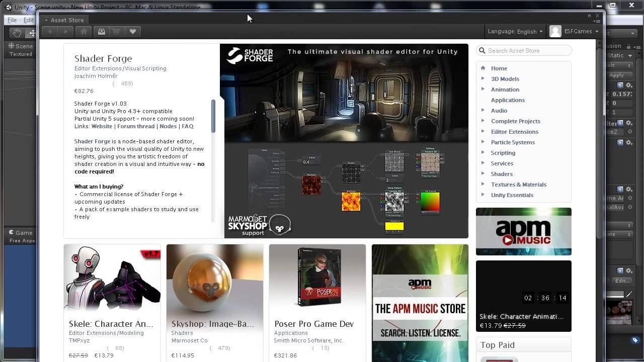Expand the Textures & Materials category arrow
The image size is (644, 362).
tap(483, 184)
